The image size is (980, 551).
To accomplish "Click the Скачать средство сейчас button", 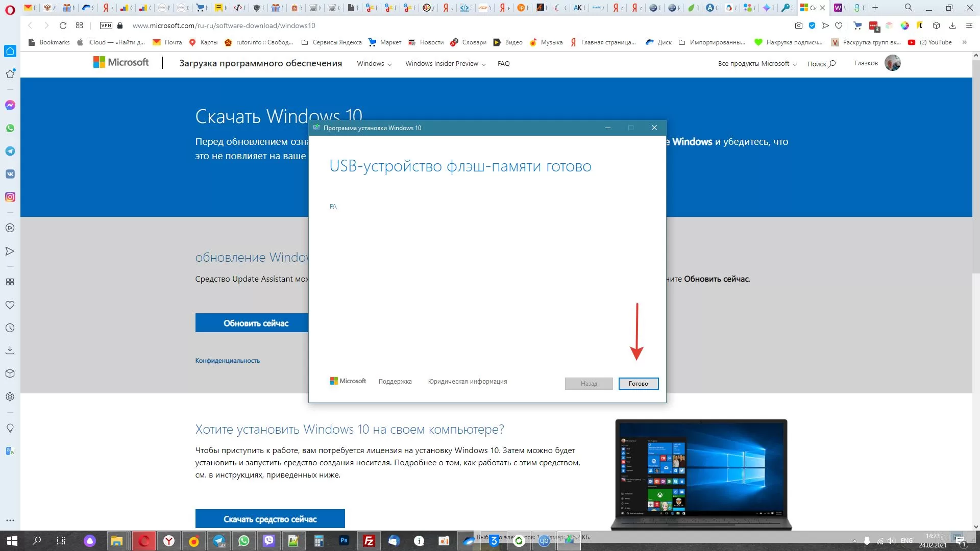I will click(x=270, y=519).
